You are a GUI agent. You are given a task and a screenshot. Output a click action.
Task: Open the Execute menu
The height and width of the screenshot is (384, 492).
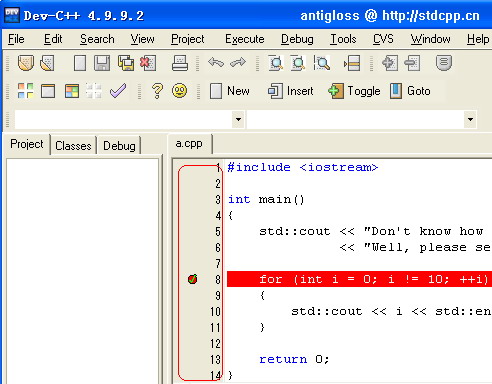[245, 39]
